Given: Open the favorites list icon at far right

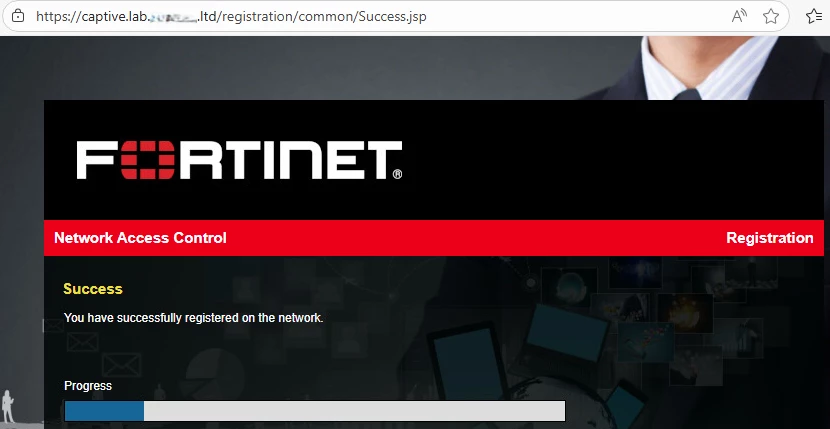Looking at the screenshot, I should pyautogui.click(x=814, y=16).
